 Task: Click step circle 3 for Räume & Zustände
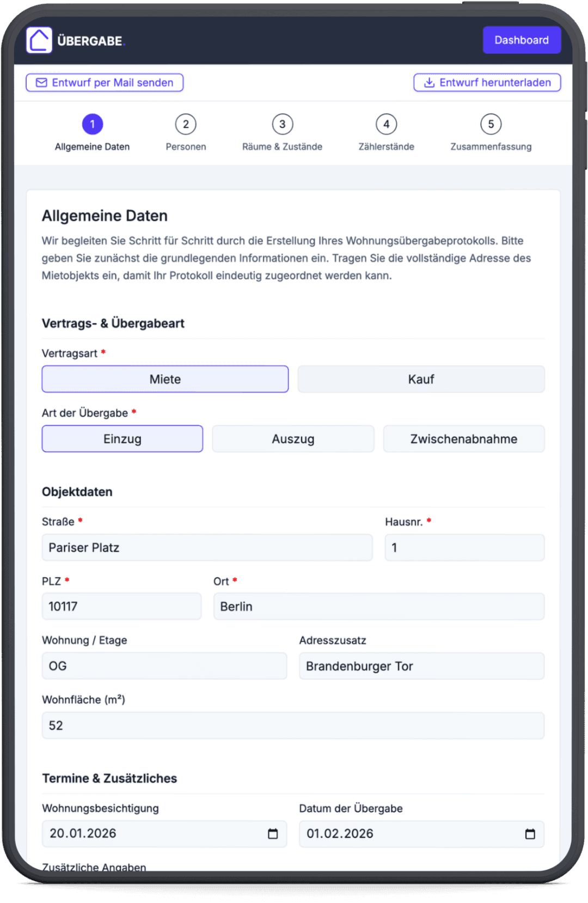click(x=282, y=124)
